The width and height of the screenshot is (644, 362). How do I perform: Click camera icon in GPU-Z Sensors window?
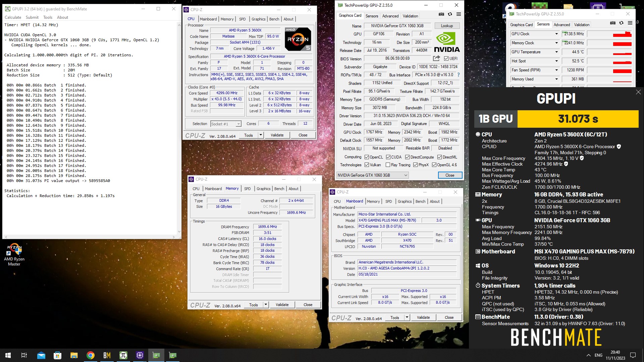613,23
